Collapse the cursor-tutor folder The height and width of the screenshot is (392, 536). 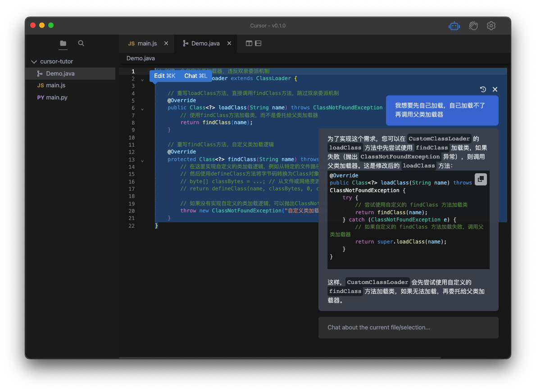[34, 62]
